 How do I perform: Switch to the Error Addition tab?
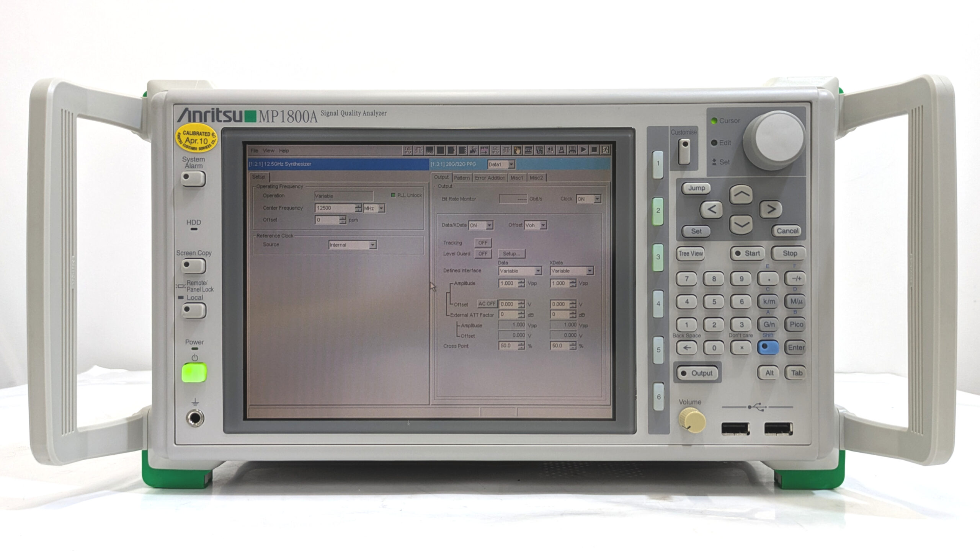pyautogui.click(x=490, y=178)
